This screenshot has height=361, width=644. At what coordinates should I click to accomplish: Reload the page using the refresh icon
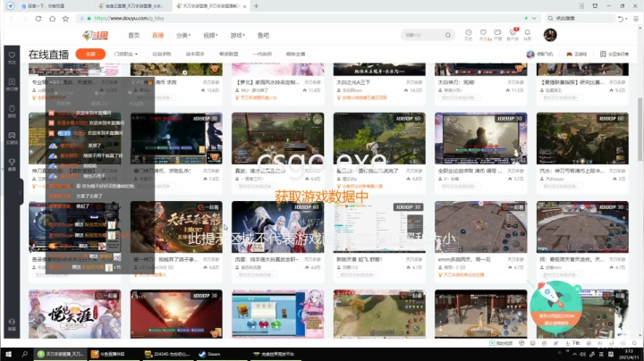[x=38, y=19]
